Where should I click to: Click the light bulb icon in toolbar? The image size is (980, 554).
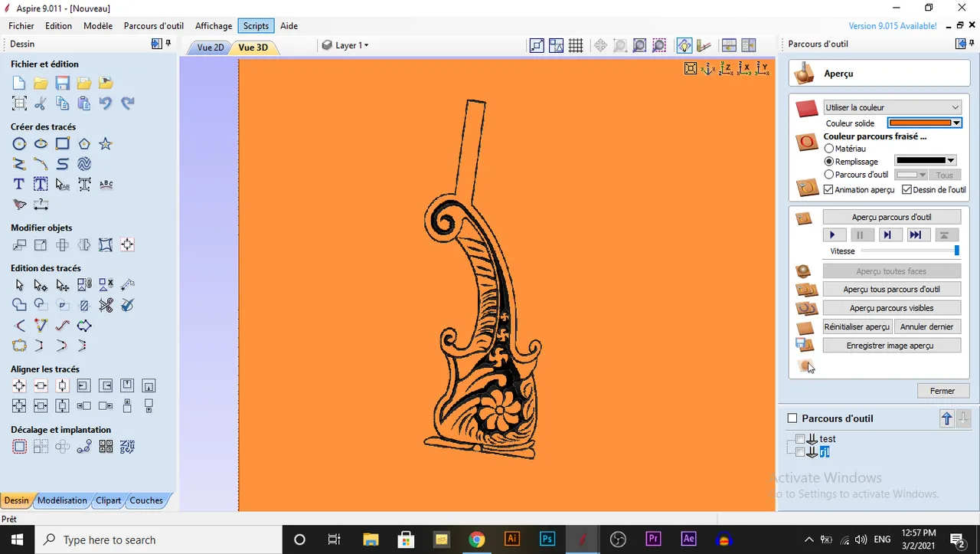(684, 45)
